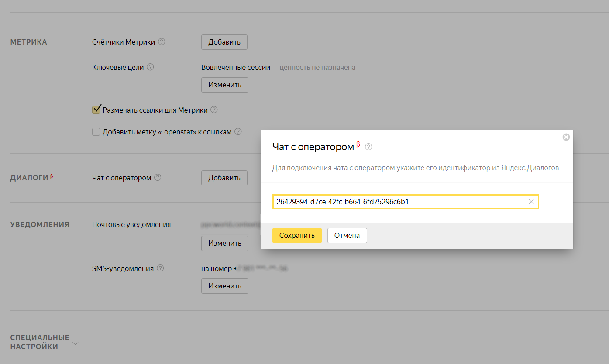Click Добавить for Счётчики Метрики
The height and width of the screenshot is (364, 609).
point(224,42)
